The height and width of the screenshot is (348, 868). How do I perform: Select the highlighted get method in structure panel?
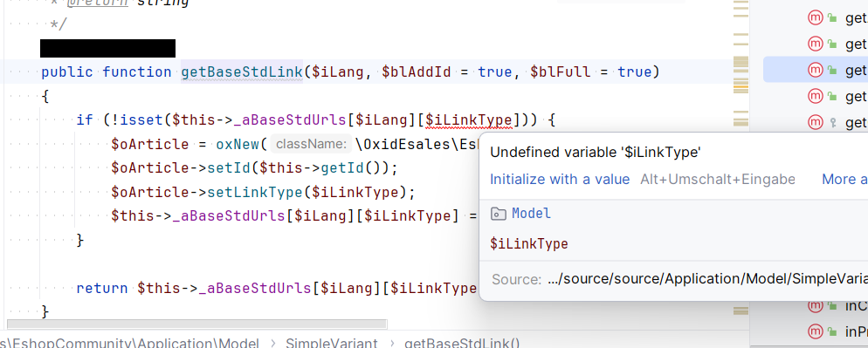coord(816,70)
